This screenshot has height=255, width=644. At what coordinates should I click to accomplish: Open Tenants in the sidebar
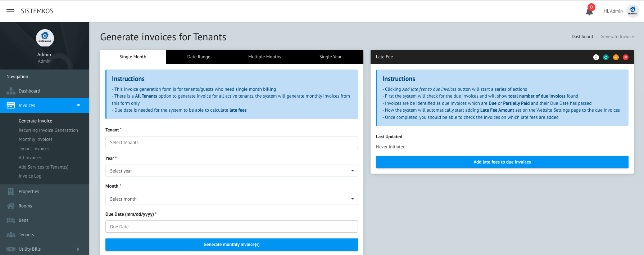(45, 235)
